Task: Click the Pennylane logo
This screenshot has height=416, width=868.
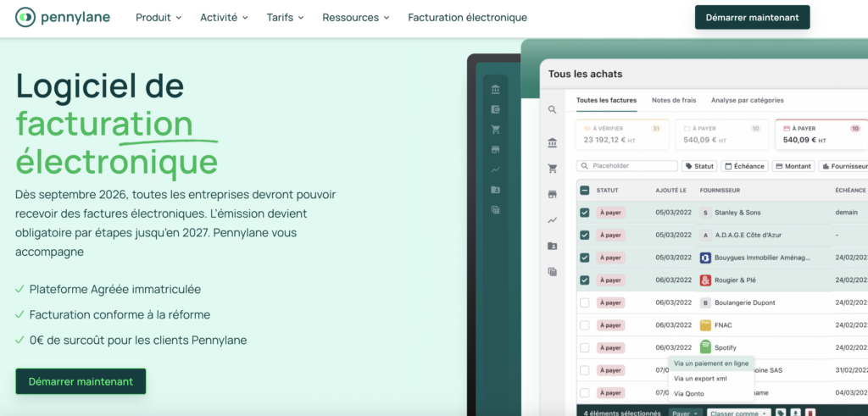Action: click(x=63, y=17)
